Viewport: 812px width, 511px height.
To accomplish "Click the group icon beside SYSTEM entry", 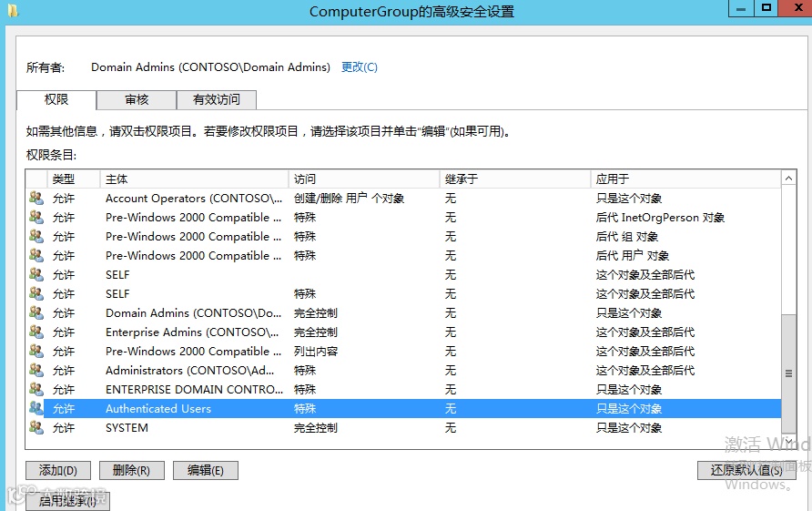I will 36,427.
